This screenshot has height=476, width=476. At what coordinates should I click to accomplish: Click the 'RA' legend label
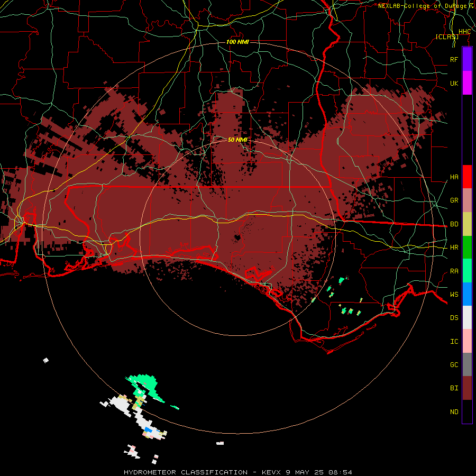[x=454, y=271]
